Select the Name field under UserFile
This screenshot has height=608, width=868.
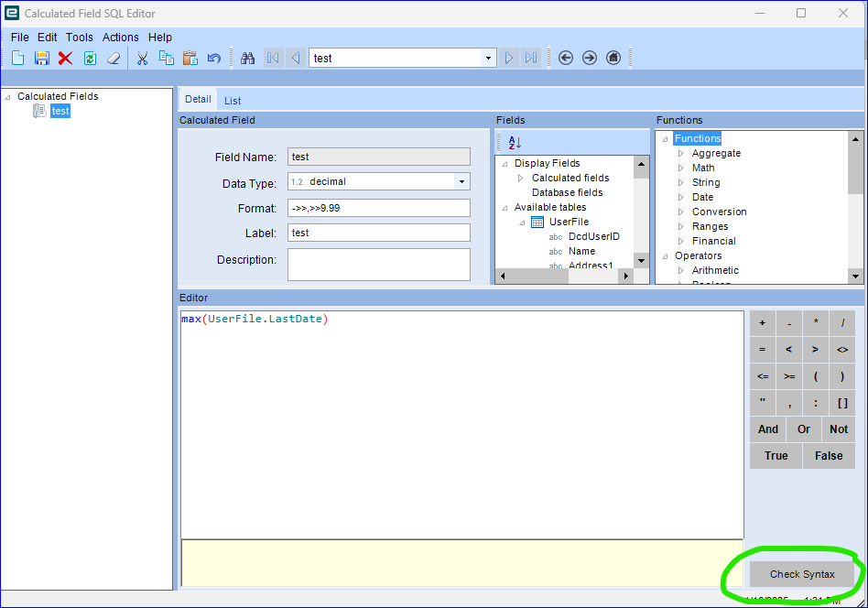[581, 252]
